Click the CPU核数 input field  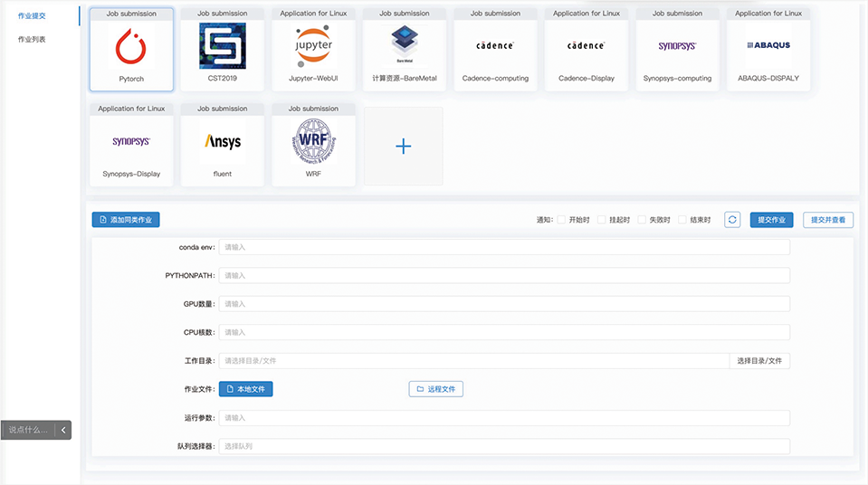pyautogui.click(x=504, y=332)
